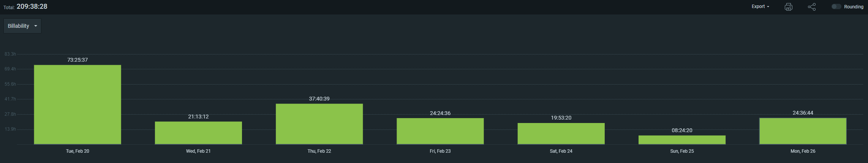Image resolution: width=868 pixels, height=163 pixels.
Task: Click the total time 209:38:28
Action: click(32, 6)
